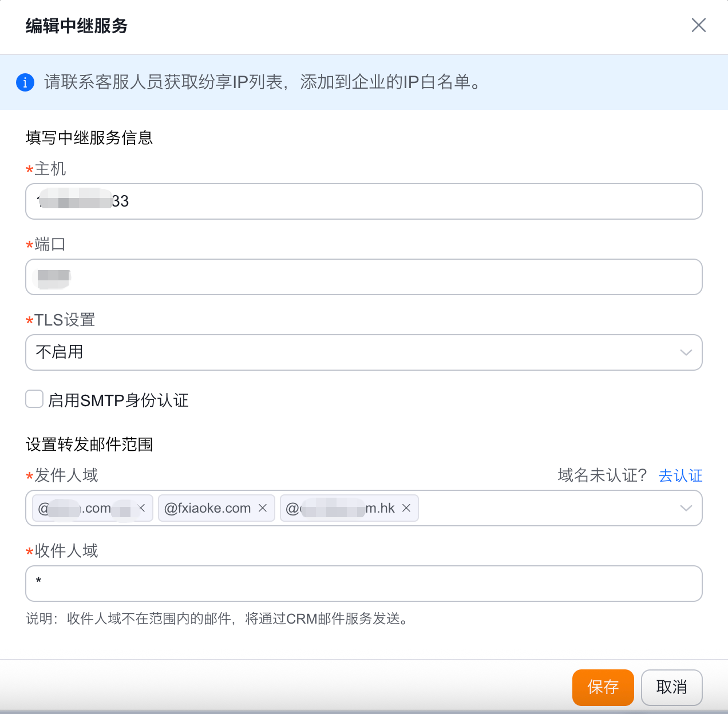Close the 编辑中继服务 dialog with the X
The width and height of the screenshot is (728, 714).
pos(698,25)
